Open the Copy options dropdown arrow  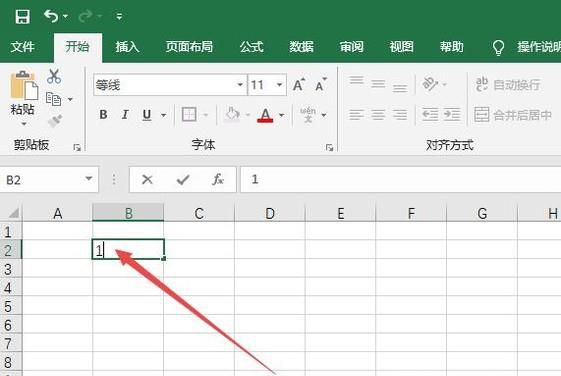[x=70, y=99]
